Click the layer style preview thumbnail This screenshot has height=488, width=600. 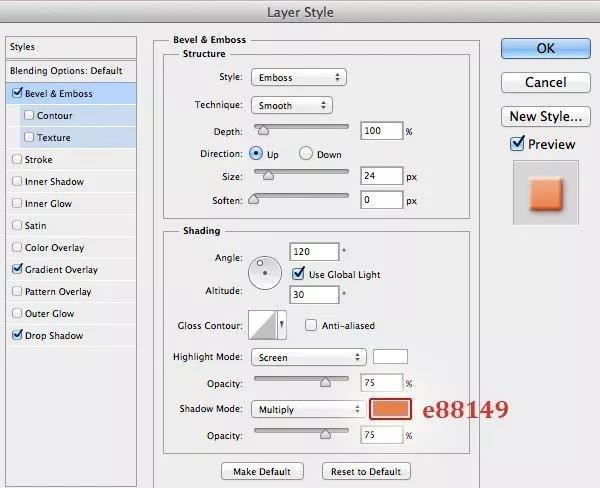(546, 193)
